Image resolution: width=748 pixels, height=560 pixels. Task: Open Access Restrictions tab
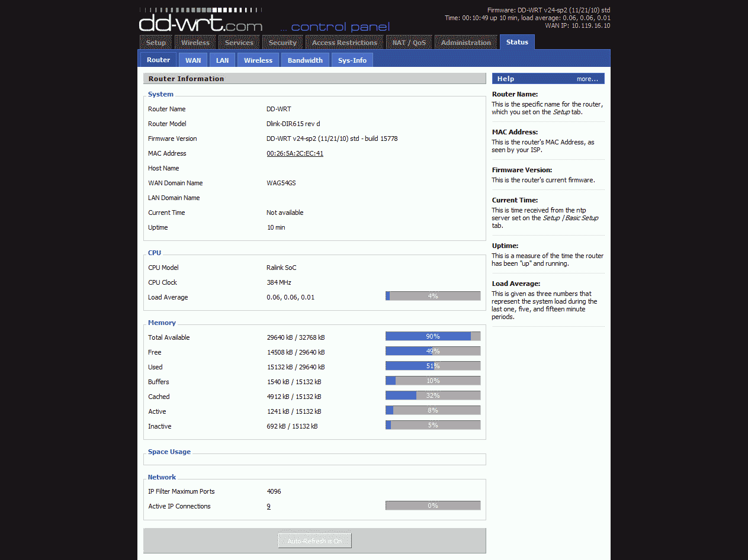click(x=345, y=43)
